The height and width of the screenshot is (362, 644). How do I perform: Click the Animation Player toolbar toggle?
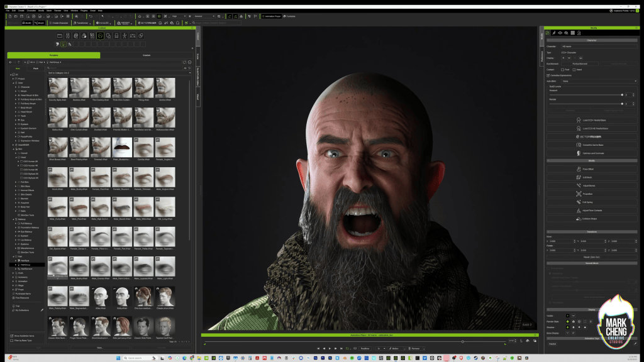pyautogui.click(x=272, y=16)
